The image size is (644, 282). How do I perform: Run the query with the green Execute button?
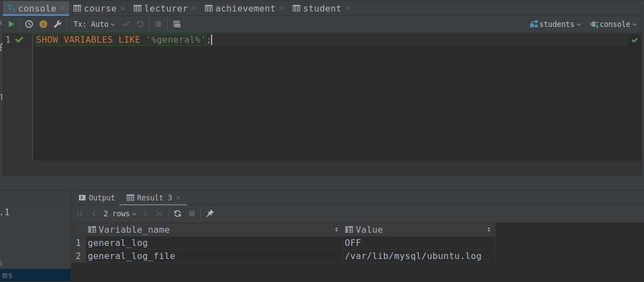click(x=11, y=24)
